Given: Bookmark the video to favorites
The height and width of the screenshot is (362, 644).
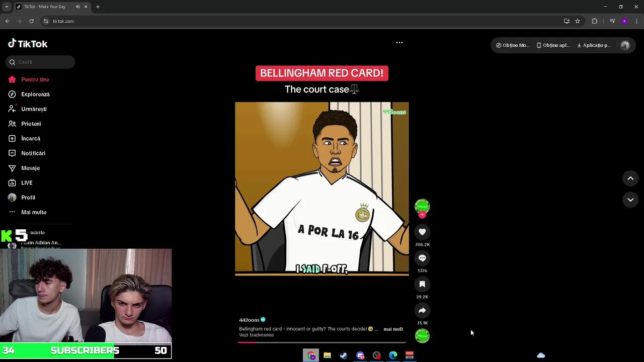Looking at the screenshot, I should (x=422, y=284).
